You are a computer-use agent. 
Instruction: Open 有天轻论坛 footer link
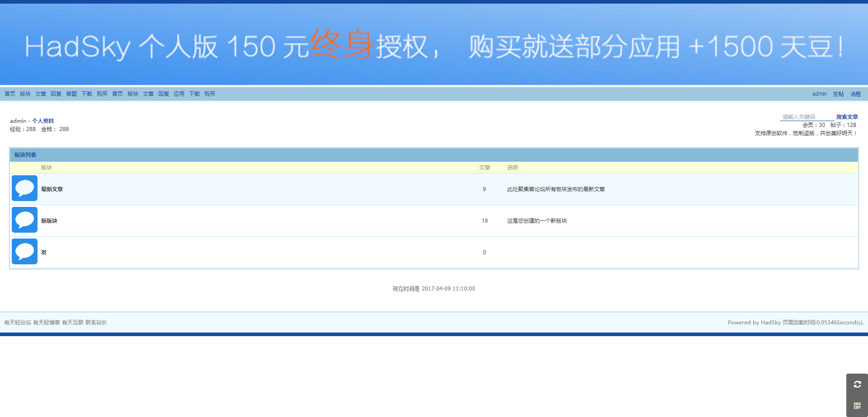tap(18, 323)
